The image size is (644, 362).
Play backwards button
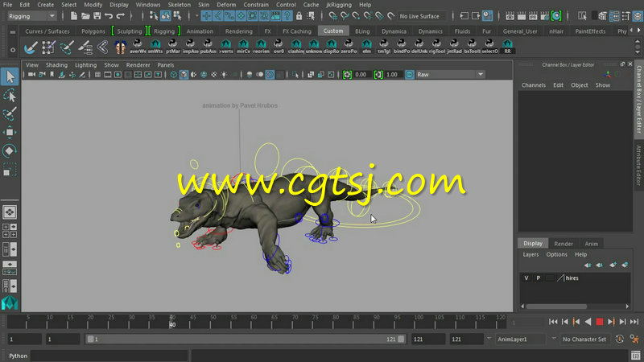pos(588,322)
